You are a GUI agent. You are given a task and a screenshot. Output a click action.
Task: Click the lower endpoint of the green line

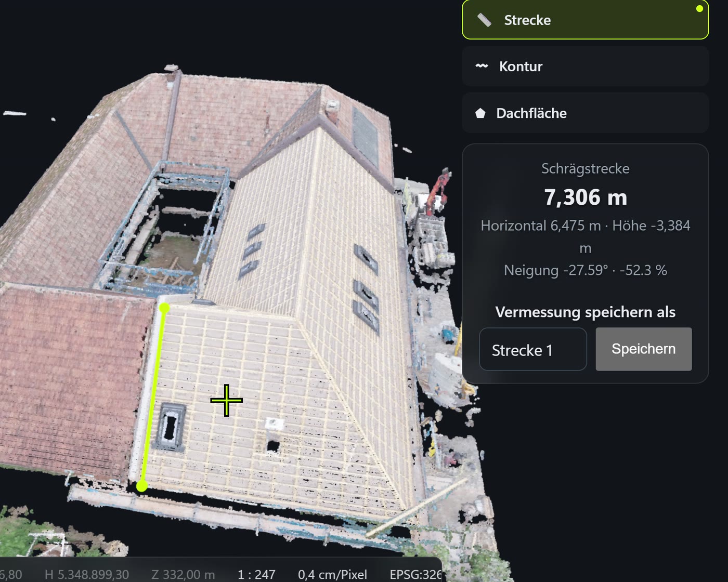coord(141,486)
